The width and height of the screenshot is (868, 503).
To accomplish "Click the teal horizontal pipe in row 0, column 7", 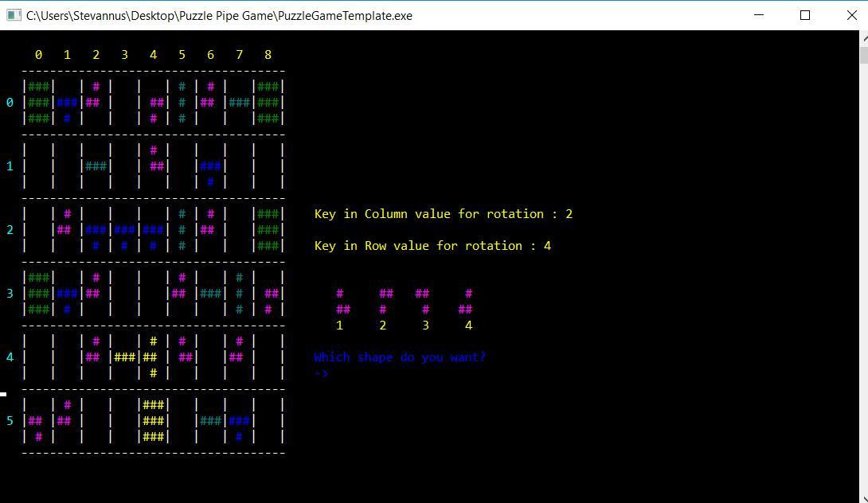I will point(239,103).
